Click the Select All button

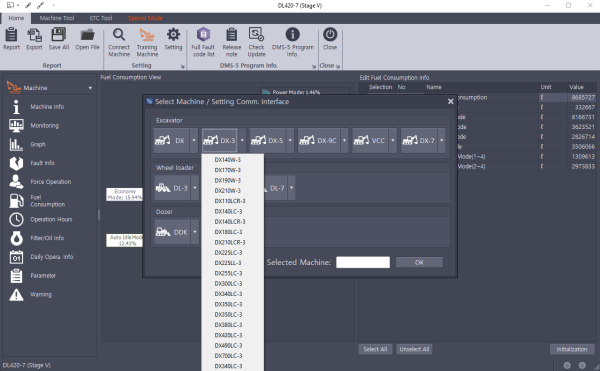pos(375,349)
